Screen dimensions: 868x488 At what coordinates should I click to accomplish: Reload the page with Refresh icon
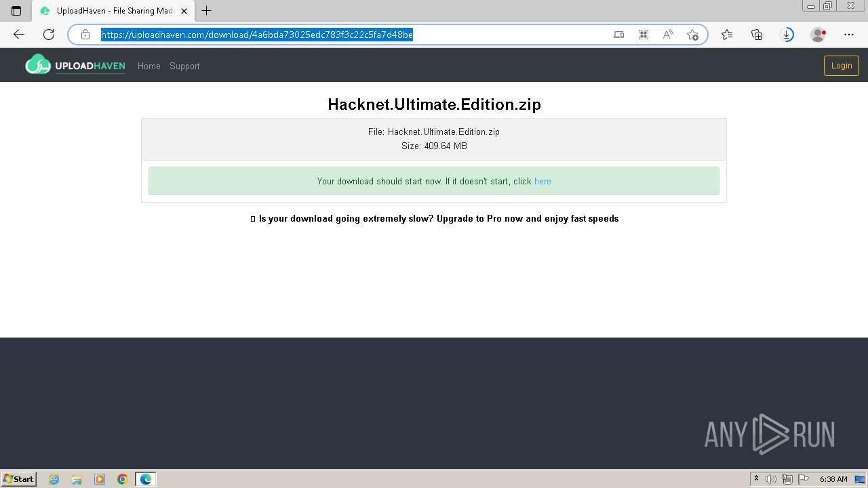coord(49,35)
